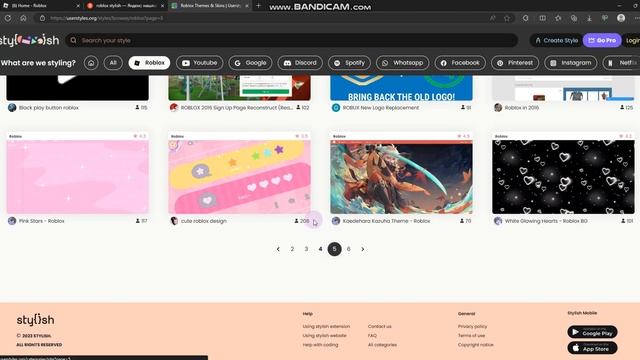Reload the page with browser refresh icon
Viewport: 640px width, 360px height.
[x=8, y=18]
